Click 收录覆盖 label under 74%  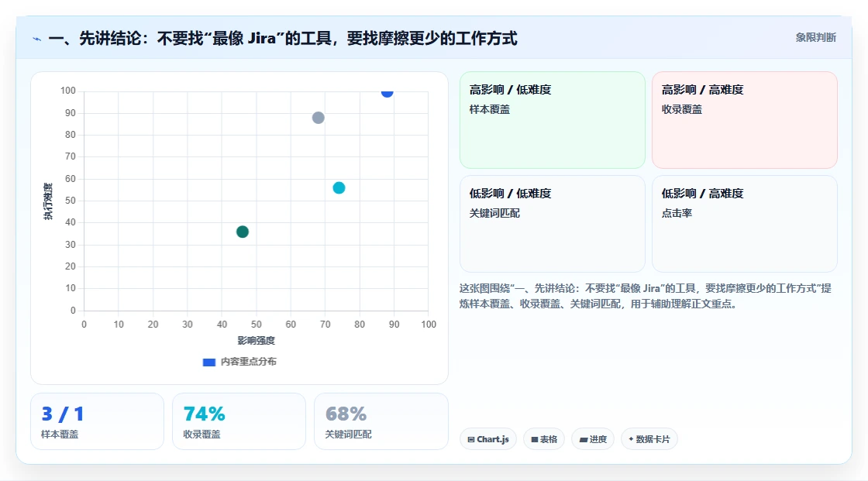pyautogui.click(x=201, y=435)
